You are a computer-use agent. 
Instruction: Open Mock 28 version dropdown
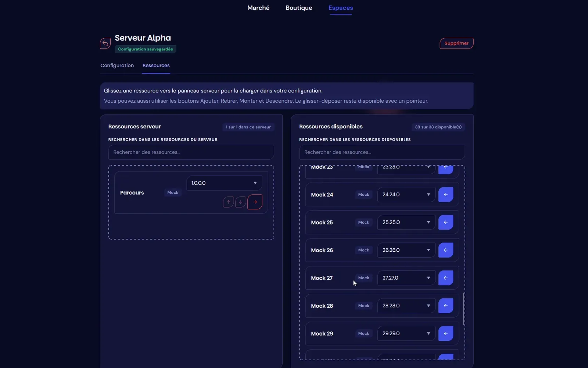click(406, 306)
